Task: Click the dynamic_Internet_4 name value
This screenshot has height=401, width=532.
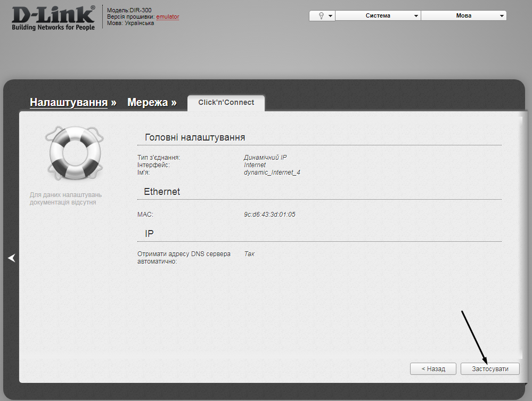Action: (x=272, y=173)
